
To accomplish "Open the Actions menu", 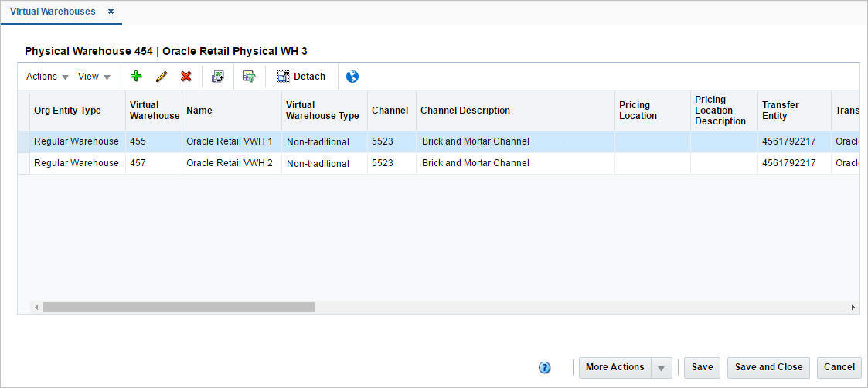I will pos(47,77).
